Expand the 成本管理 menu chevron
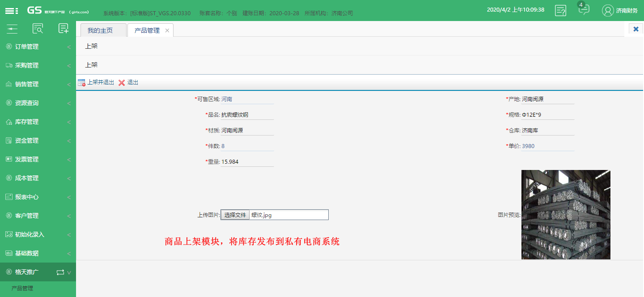 click(69, 178)
